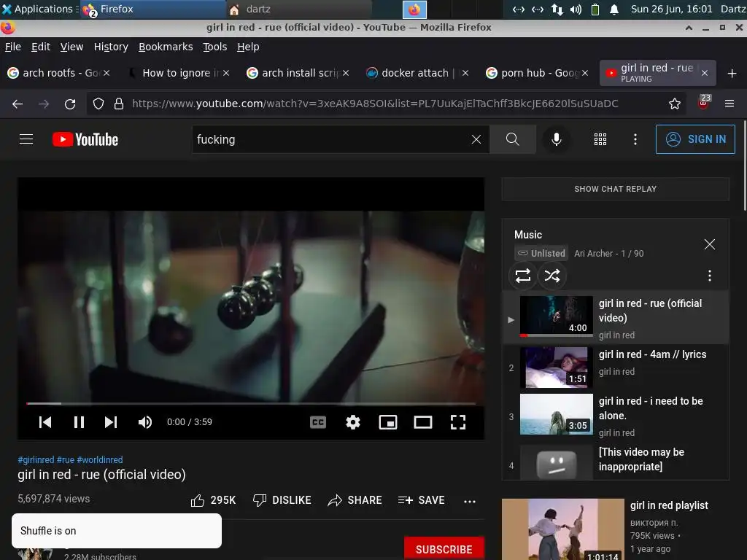Reload the current page
This screenshot has width=747, height=560.
point(70,104)
